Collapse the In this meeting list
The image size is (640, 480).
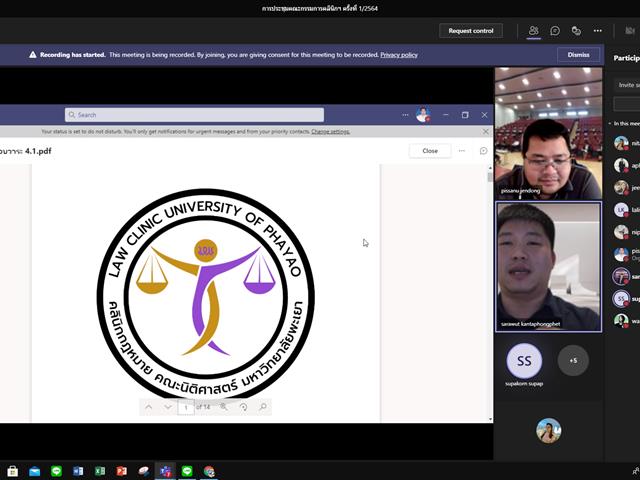pos(610,123)
